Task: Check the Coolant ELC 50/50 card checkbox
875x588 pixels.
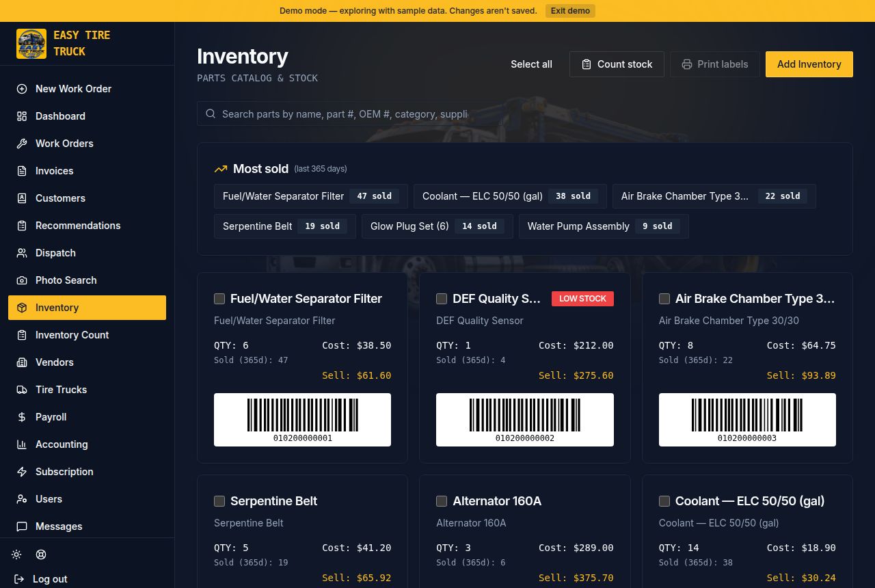Action: (x=664, y=501)
